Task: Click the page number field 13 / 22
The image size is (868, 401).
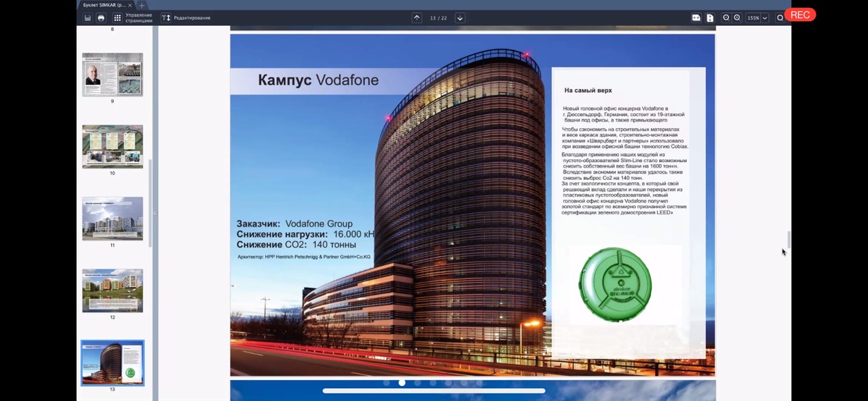Action: pos(438,18)
